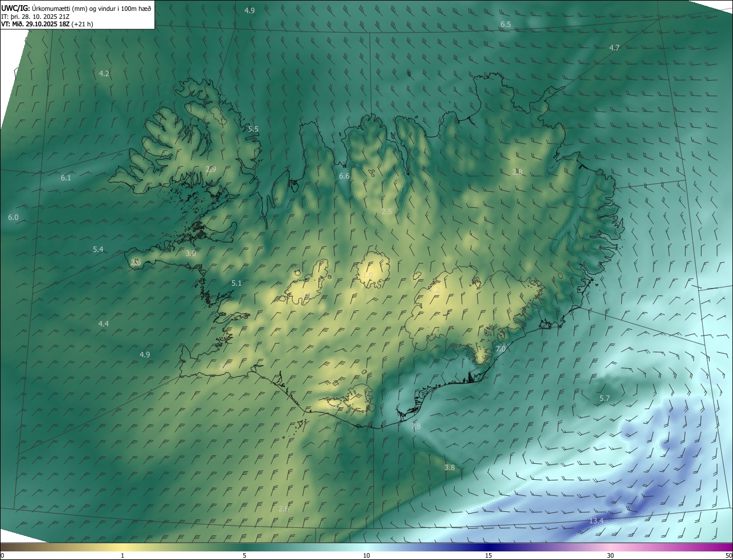Click the 7.8 value label
Image resolution: width=733 pixels, height=560 pixels.
coord(416,426)
